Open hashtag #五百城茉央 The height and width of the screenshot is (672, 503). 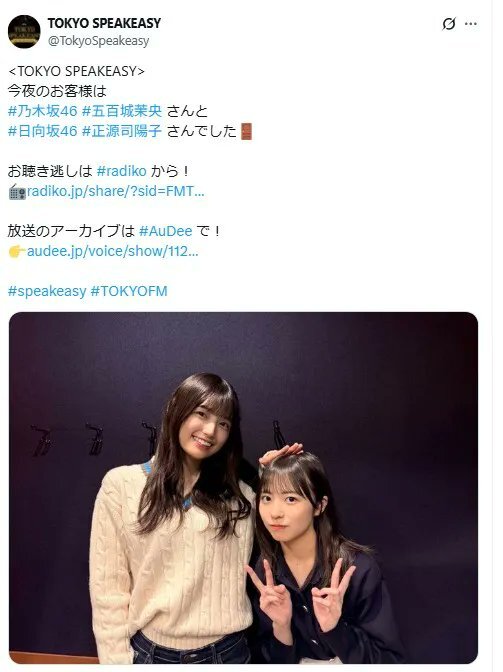coord(122,111)
